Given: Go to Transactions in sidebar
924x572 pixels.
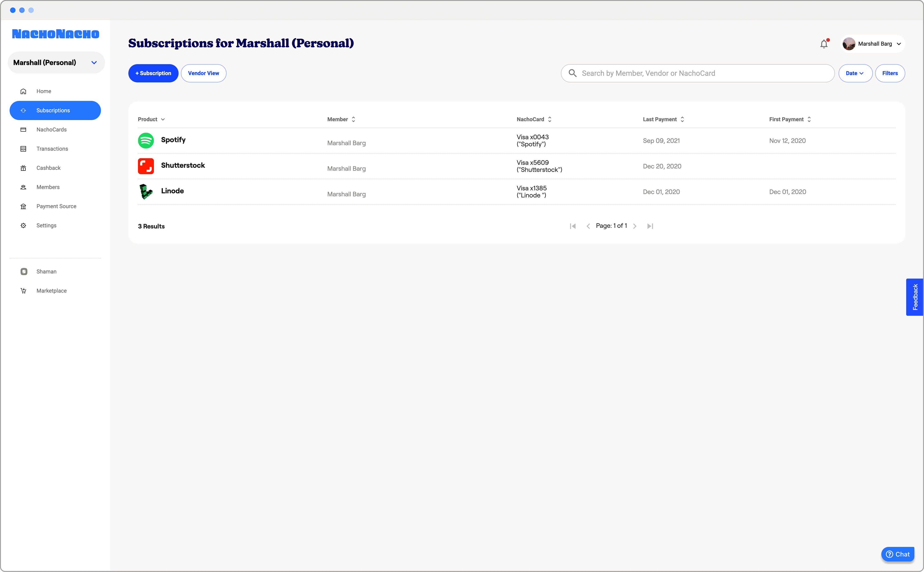Looking at the screenshot, I should (x=52, y=149).
